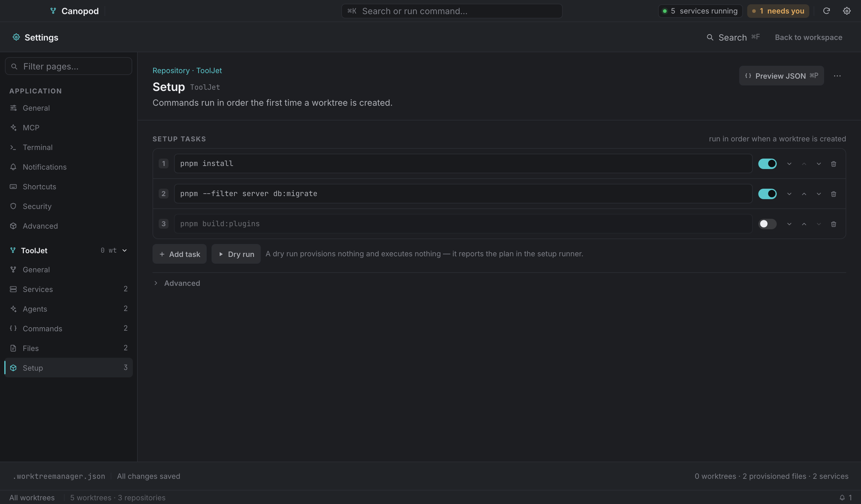Screen dimensions: 861x504
Task: Open MCP settings page
Action: point(68,128)
